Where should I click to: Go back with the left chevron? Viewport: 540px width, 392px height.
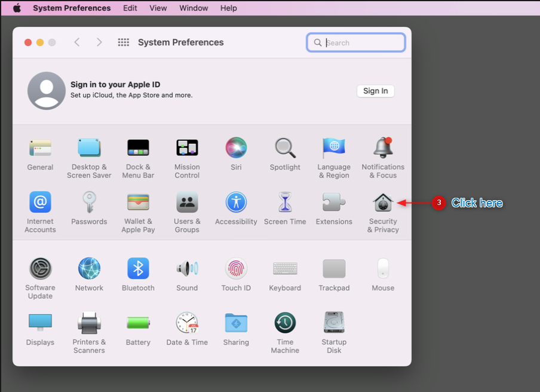(x=77, y=42)
